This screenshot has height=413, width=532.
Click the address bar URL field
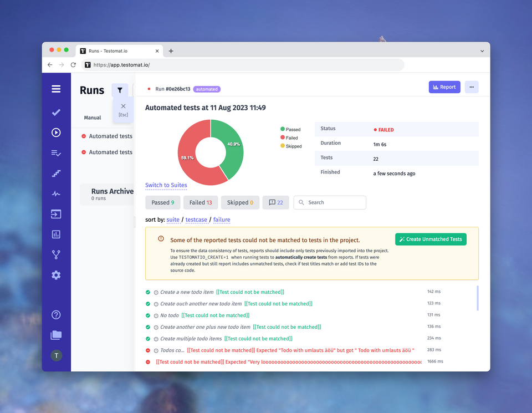(243, 65)
